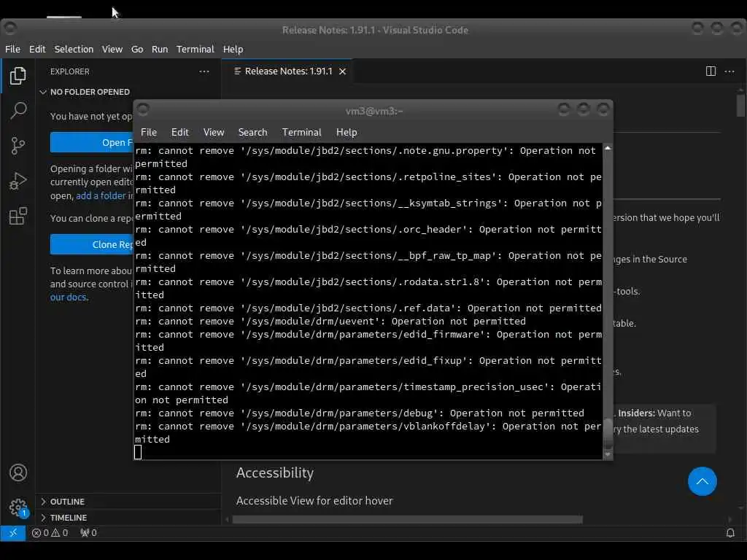The image size is (747, 560).
Task: Open the terminal window File menu
Action: pos(149,133)
